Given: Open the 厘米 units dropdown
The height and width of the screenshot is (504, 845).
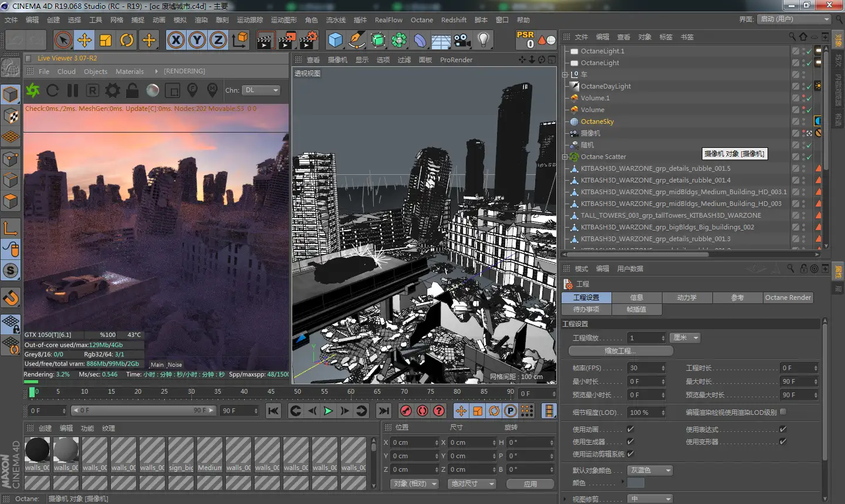Looking at the screenshot, I should tap(685, 338).
